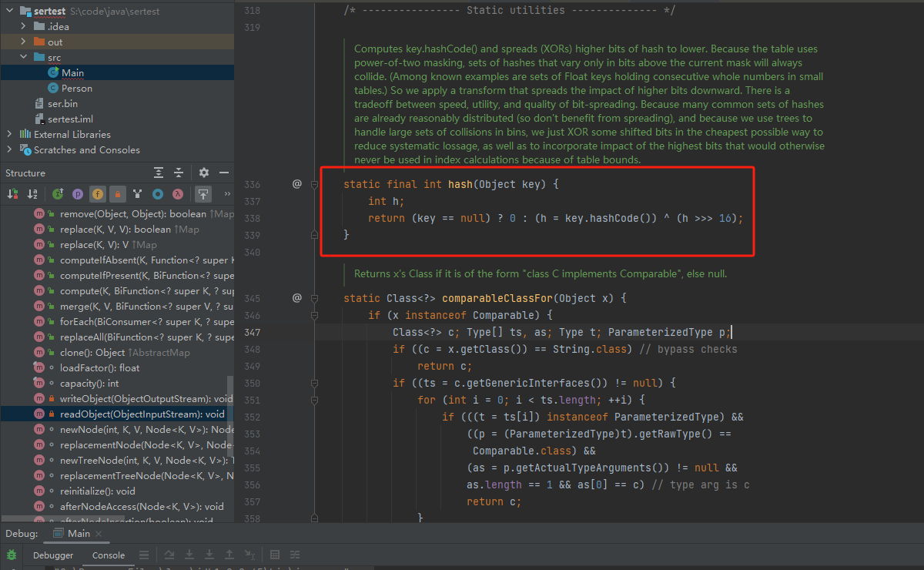The image size is (924, 570).
Task: Switch to the Console tab
Action: 109,555
